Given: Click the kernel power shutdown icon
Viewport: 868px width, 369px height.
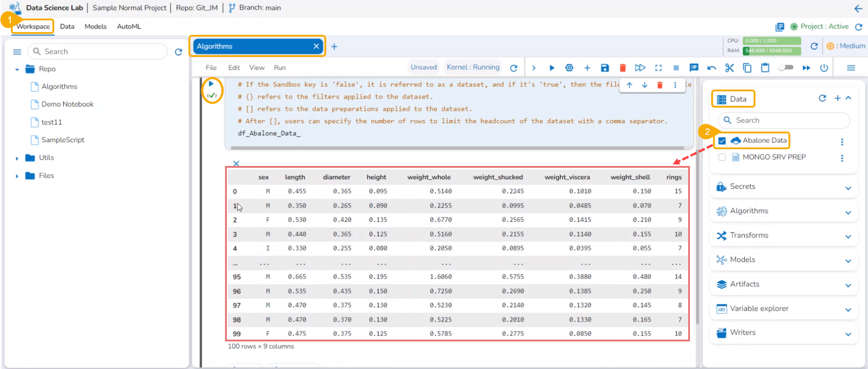Looking at the screenshot, I should (824, 68).
